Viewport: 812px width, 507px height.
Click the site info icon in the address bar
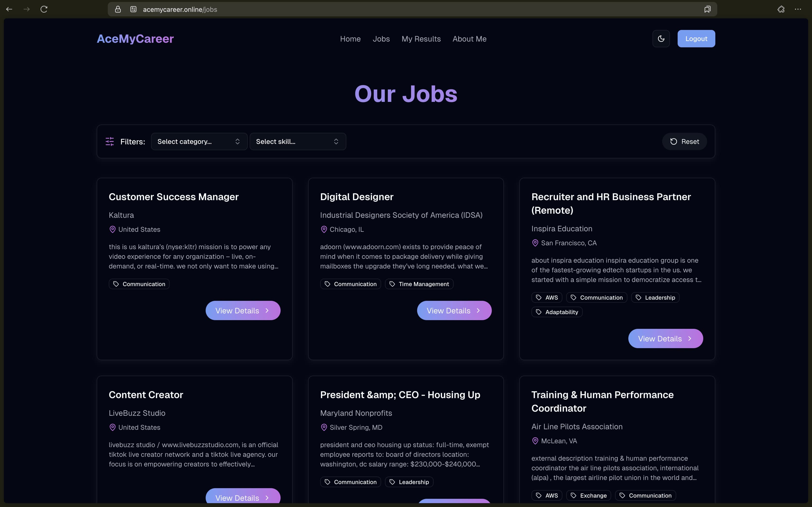tap(133, 9)
